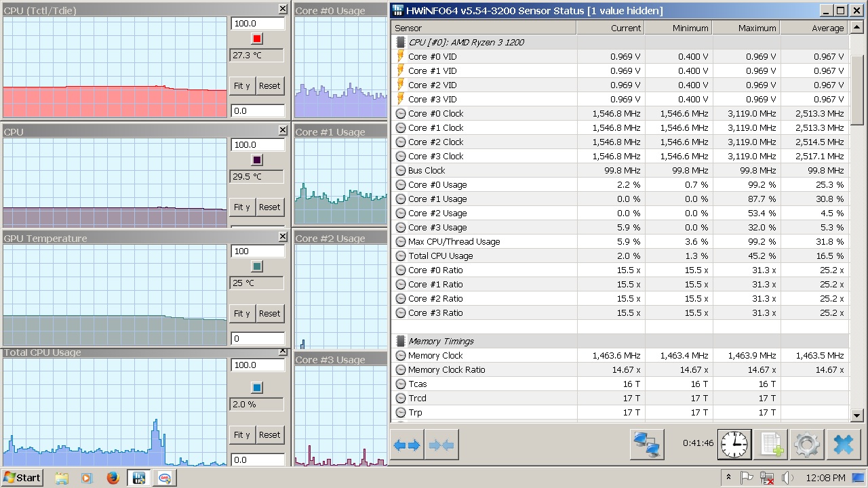Screen dimensions: 868x488
Task: Click Fit y in Total CPU Usage graph
Action: click(242, 435)
